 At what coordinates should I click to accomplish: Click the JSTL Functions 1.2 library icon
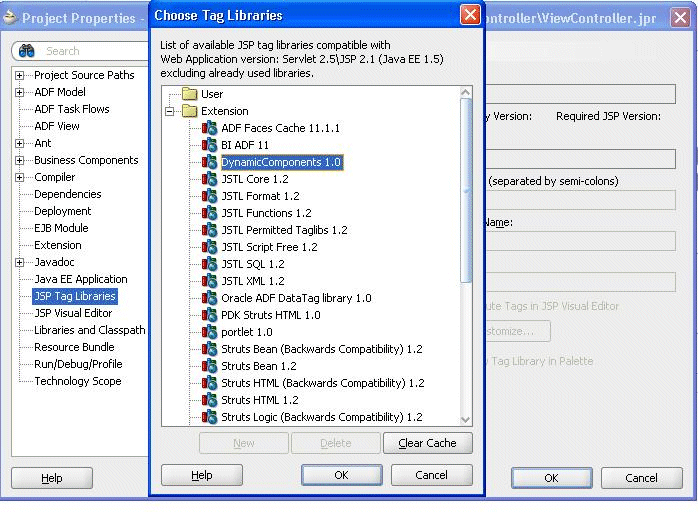pyautogui.click(x=209, y=213)
